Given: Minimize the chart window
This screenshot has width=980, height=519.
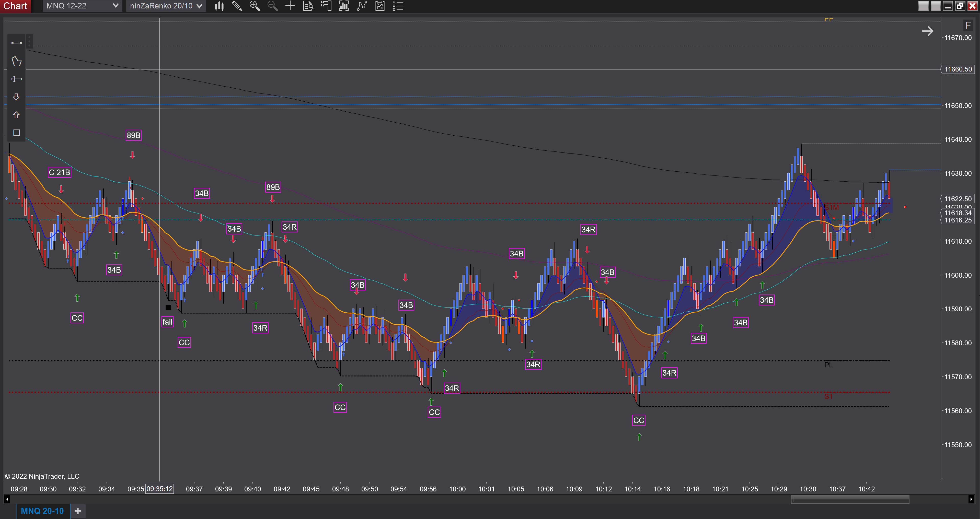Looking at the screenshot, I should (948, 6).
